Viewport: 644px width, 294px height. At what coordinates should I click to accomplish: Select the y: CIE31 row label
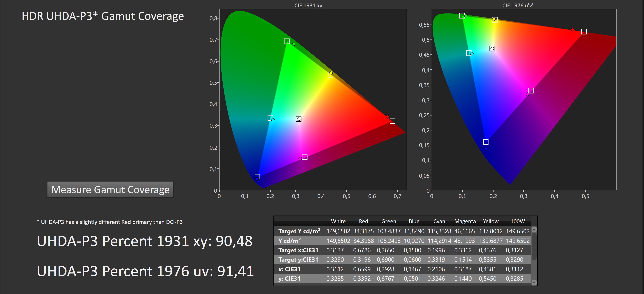click(289, 279)
